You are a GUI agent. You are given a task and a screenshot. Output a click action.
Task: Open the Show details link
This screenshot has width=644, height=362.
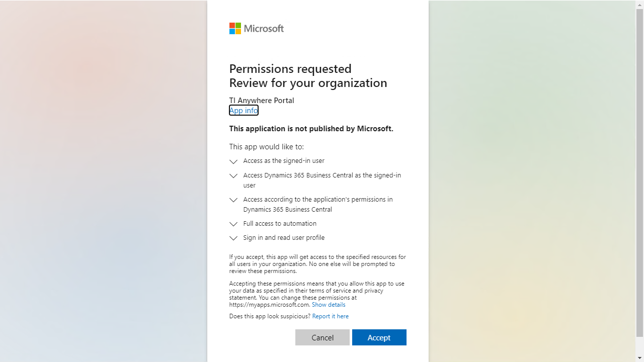click(329, 305)
